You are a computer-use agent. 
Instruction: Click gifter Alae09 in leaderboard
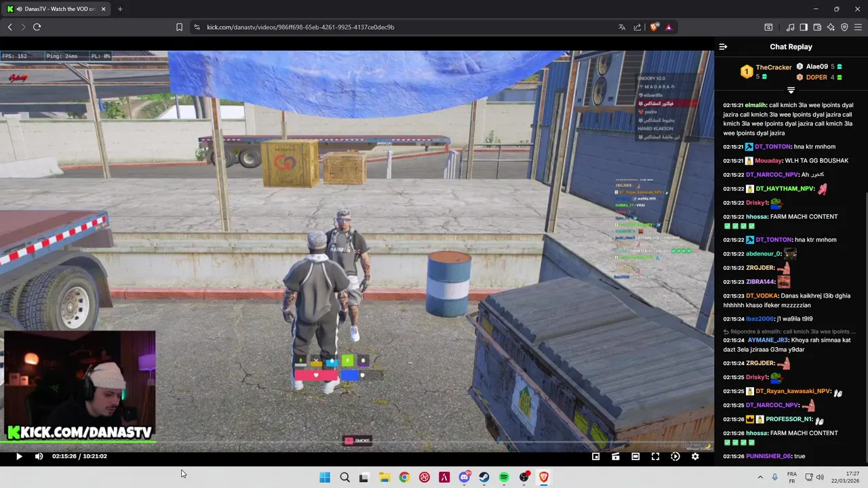pos(816,66)
